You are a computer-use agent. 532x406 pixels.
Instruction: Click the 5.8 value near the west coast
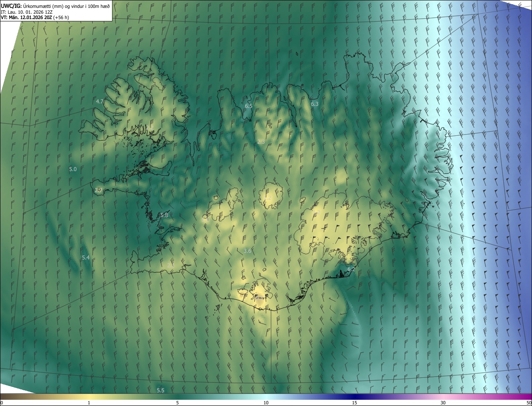coord(164,215)
